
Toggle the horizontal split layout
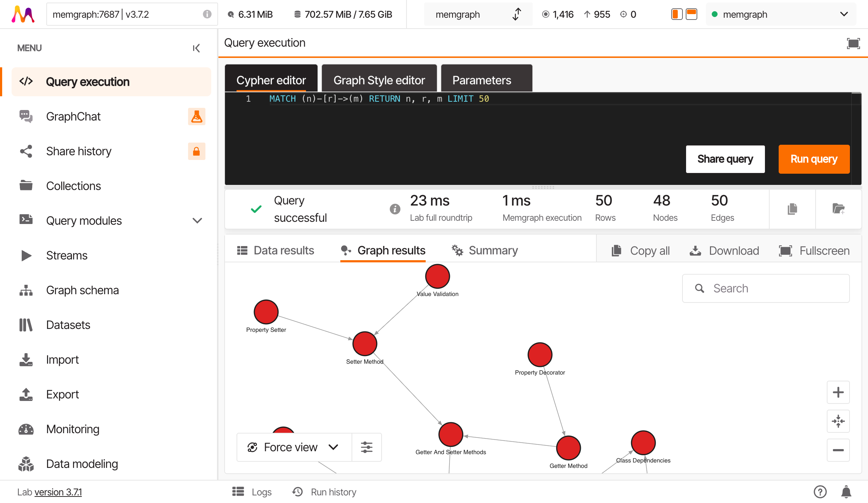692,14
